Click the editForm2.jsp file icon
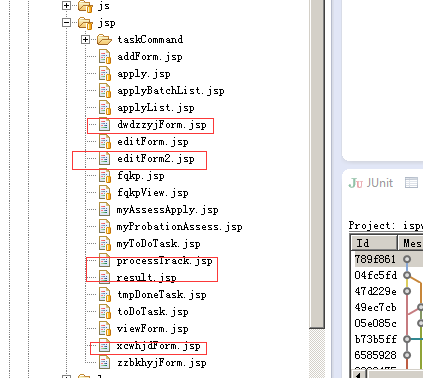The height and width of the screenshot is (378, 423). 105,158
